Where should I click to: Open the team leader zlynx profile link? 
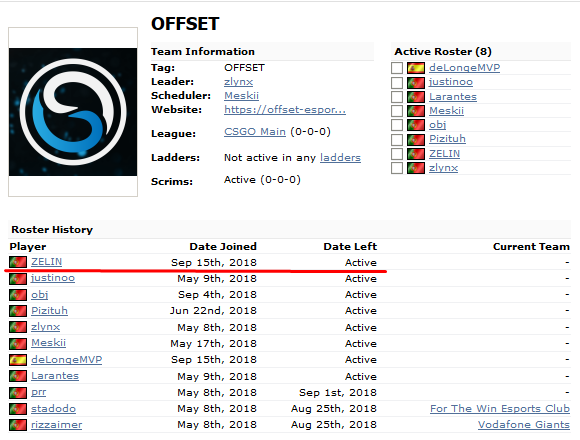click(x=239, y=82)
